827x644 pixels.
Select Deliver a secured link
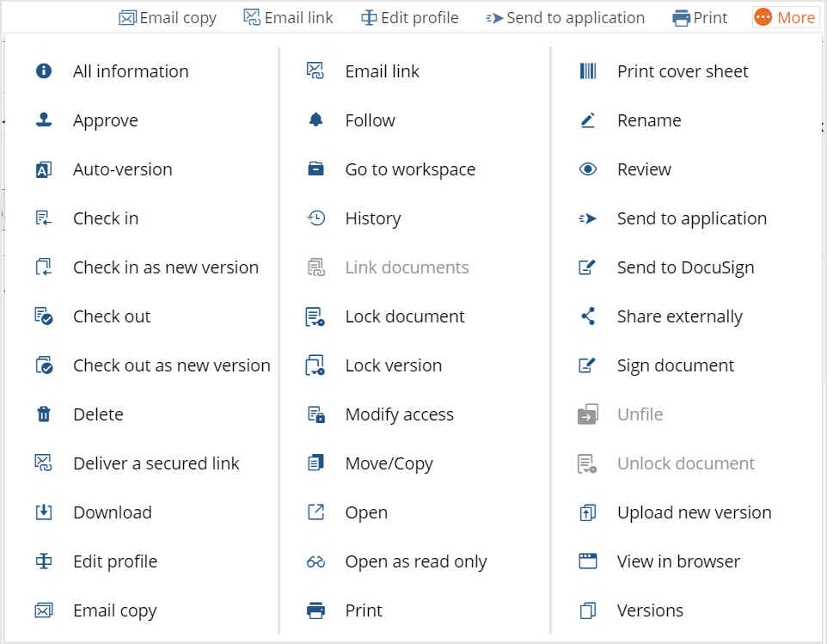[x=155, y=463]
